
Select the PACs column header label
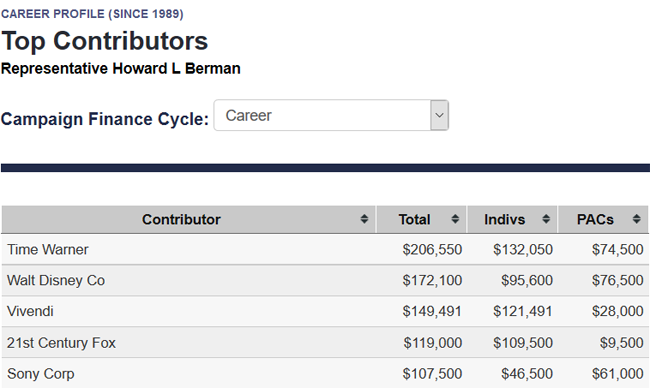point(595,219)
